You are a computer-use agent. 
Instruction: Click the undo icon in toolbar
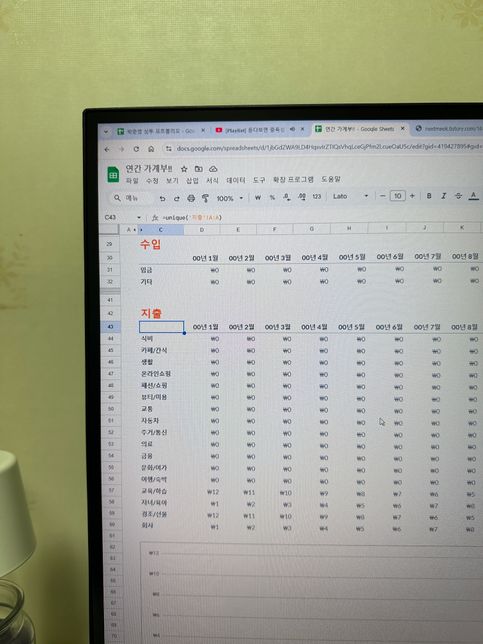162,198
